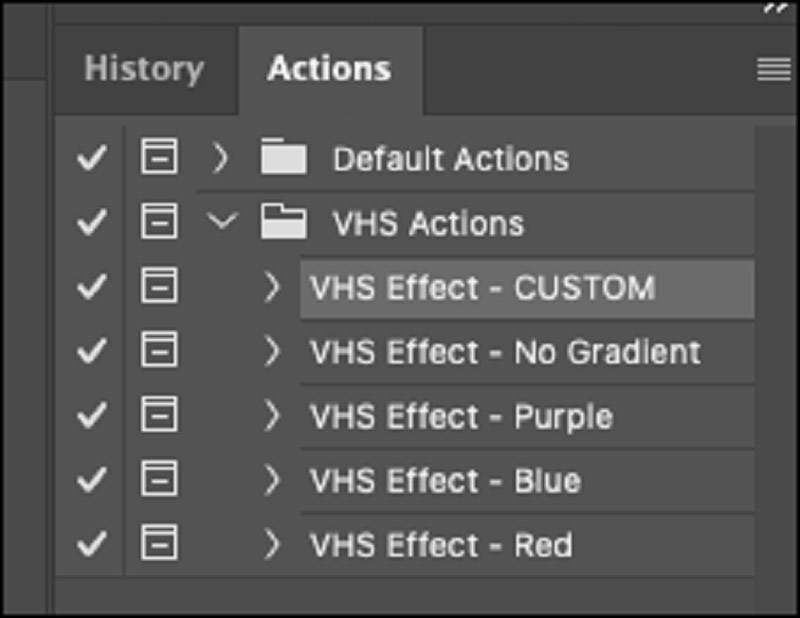Collapse the VHS Actions folder
The height and width of the screenshot is (618, 800).
pyautogui.click(x=222, y=222)
